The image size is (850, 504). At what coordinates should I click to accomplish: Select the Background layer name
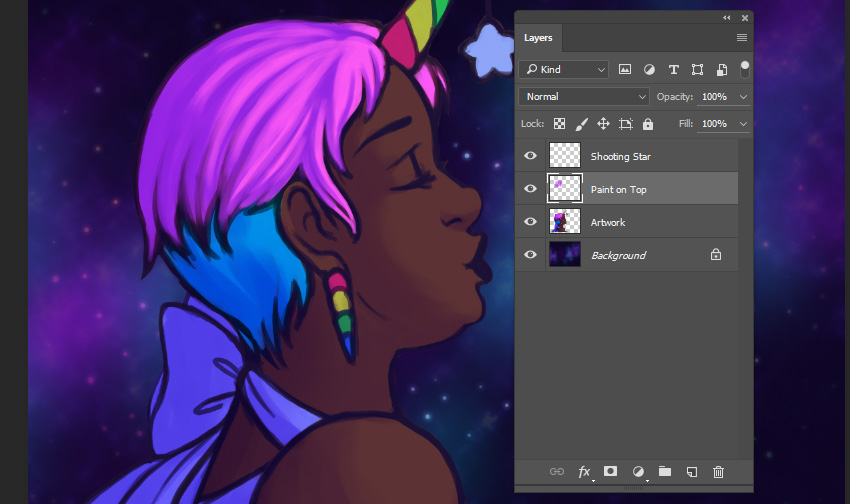click(x=619, y=255)
